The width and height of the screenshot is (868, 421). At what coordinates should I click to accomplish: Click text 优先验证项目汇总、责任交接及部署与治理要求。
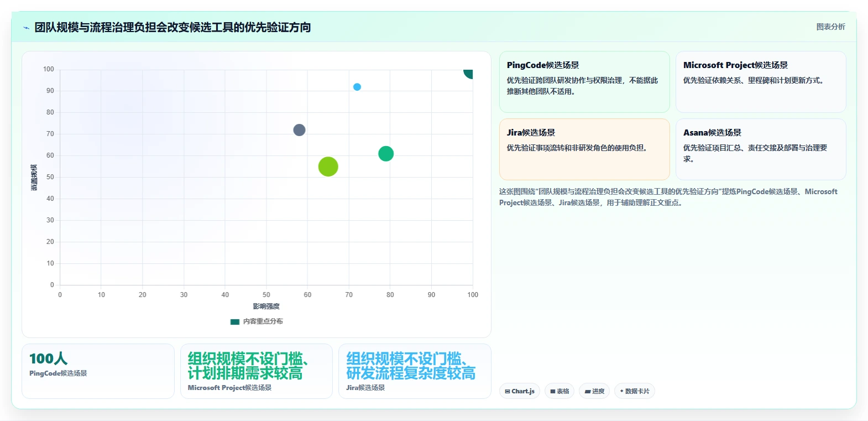pyautogui.click(x=755, y=153)
